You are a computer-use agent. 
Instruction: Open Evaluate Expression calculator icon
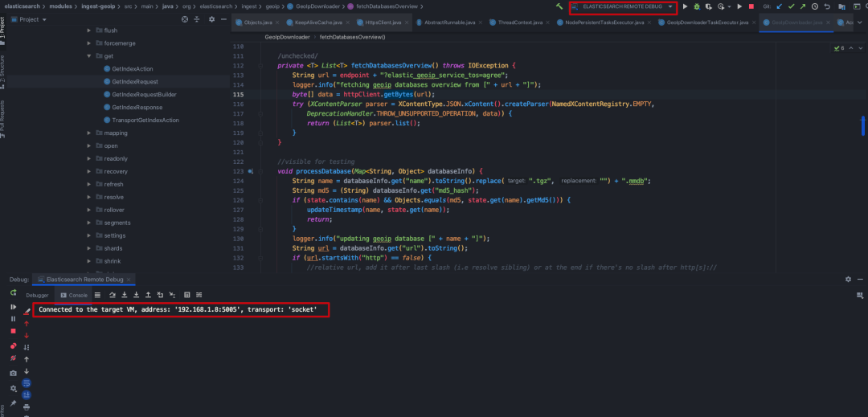[x=186, y=295]
